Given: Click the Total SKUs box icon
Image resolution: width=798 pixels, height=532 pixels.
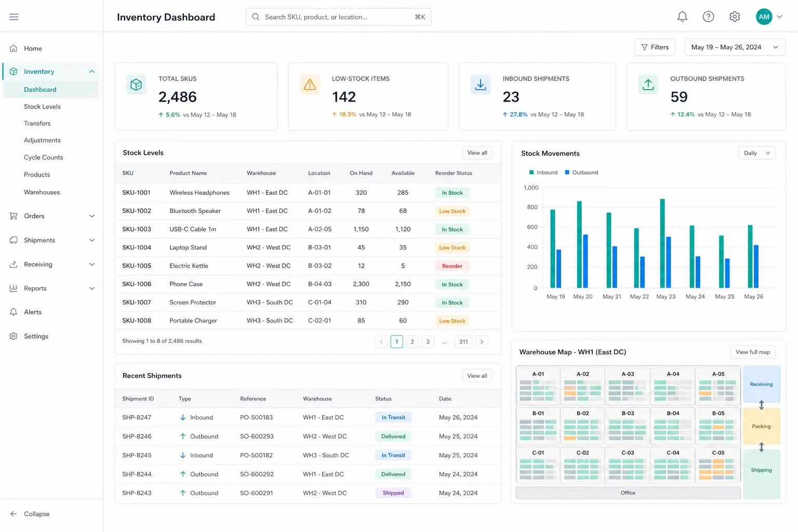Looking at the screenshot, I should click(136, 84).
